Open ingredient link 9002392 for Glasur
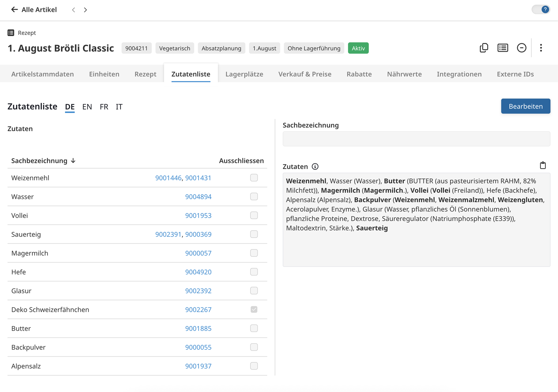Viewport: 558px width, 392px height. coord(198,291)
